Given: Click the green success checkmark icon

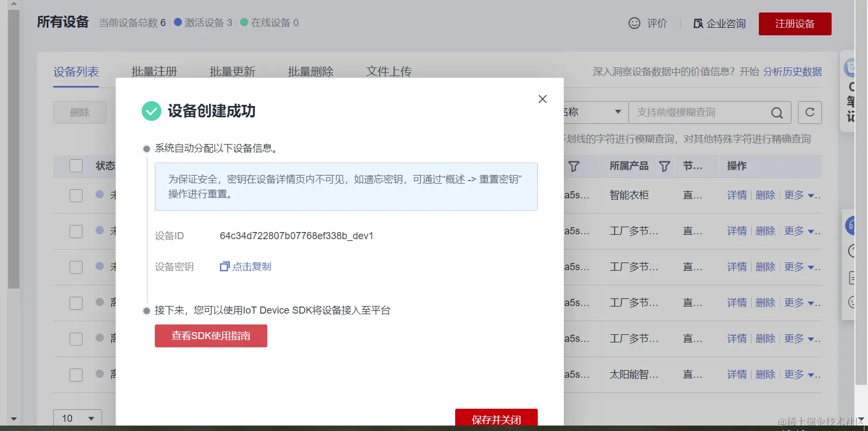Looking at the screenshot, I should pos(151,111).
